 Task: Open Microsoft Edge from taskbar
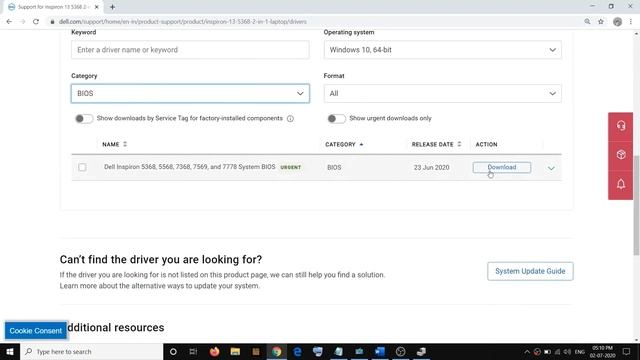(297, 351)
